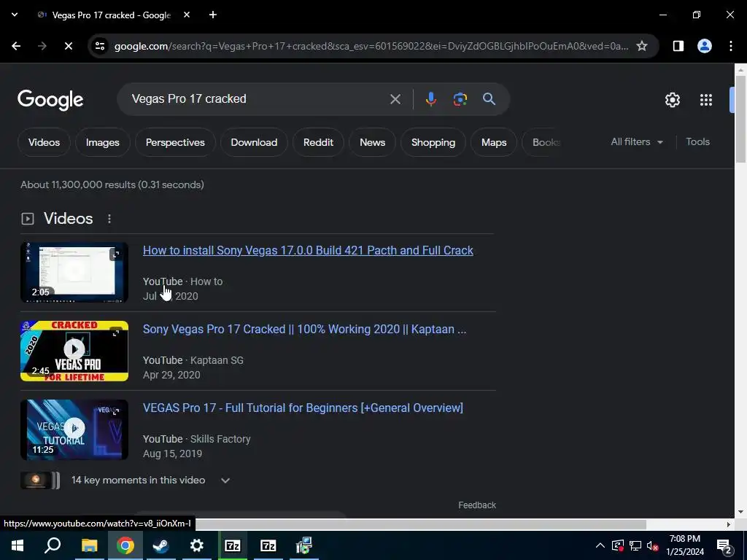Viewport: 747px width, 560px height.
Task: Select the Reddit filter chip
Action: (318, 142)
